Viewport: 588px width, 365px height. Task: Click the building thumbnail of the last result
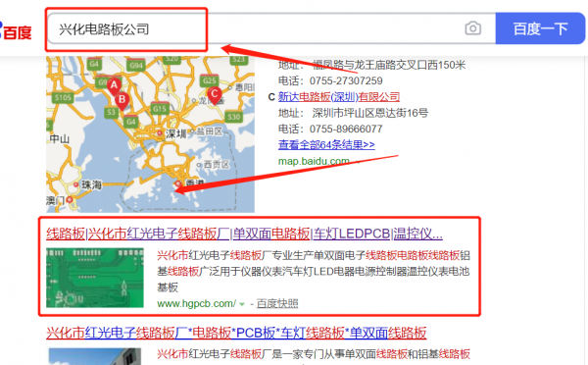(94, 356)
